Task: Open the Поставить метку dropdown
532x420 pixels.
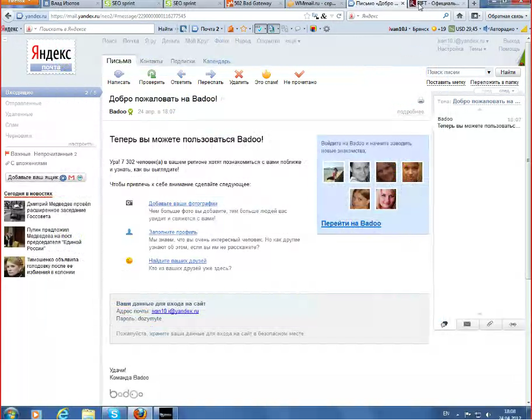Action: point(446,82)
